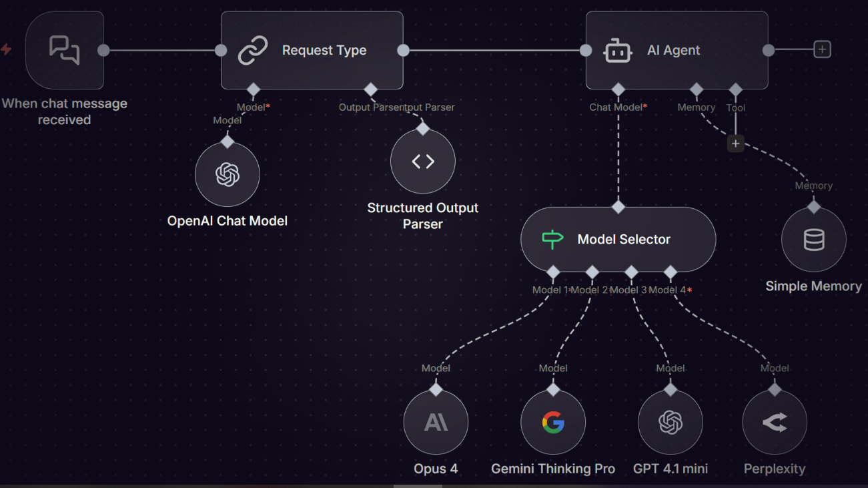The image size is (868, 488).
Task: Click the Simple Memory connector diamond
Action: click(x=814, y=207)
